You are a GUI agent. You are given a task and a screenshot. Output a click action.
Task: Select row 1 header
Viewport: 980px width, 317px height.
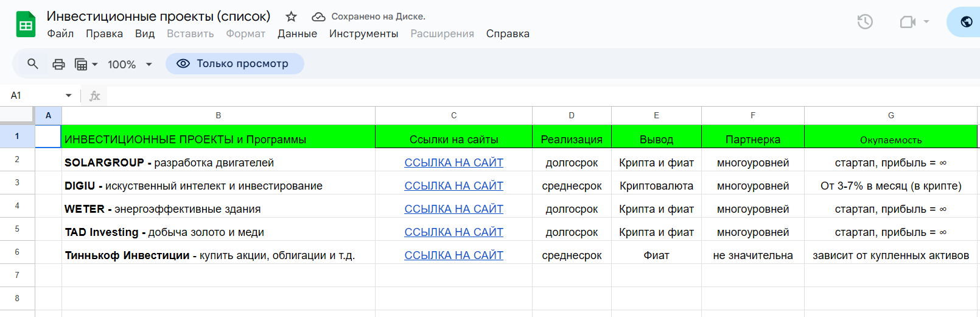pyautogui.click(x=17, y=136)
